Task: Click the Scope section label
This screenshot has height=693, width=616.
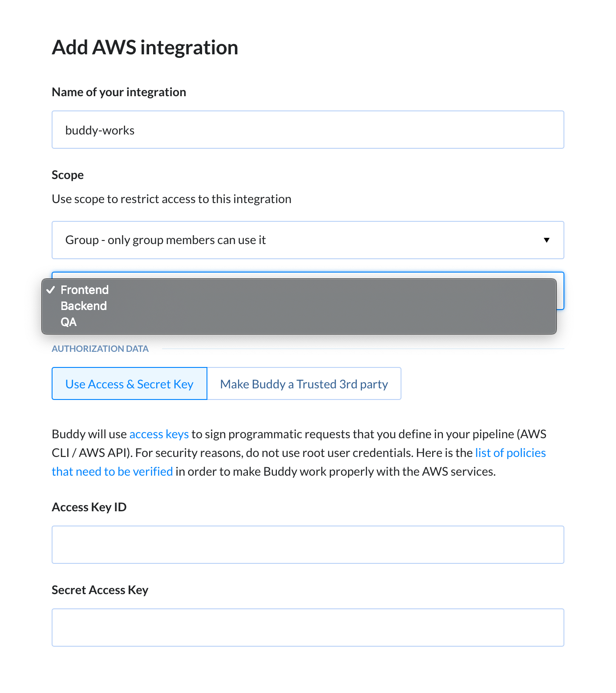Action: coord(68,175)
